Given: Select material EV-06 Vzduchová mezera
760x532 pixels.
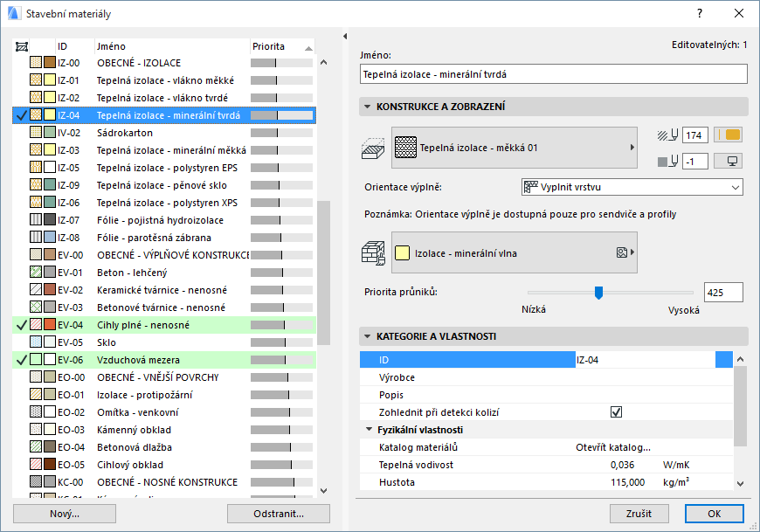Looking at the screenshot, I should (164, 360).
